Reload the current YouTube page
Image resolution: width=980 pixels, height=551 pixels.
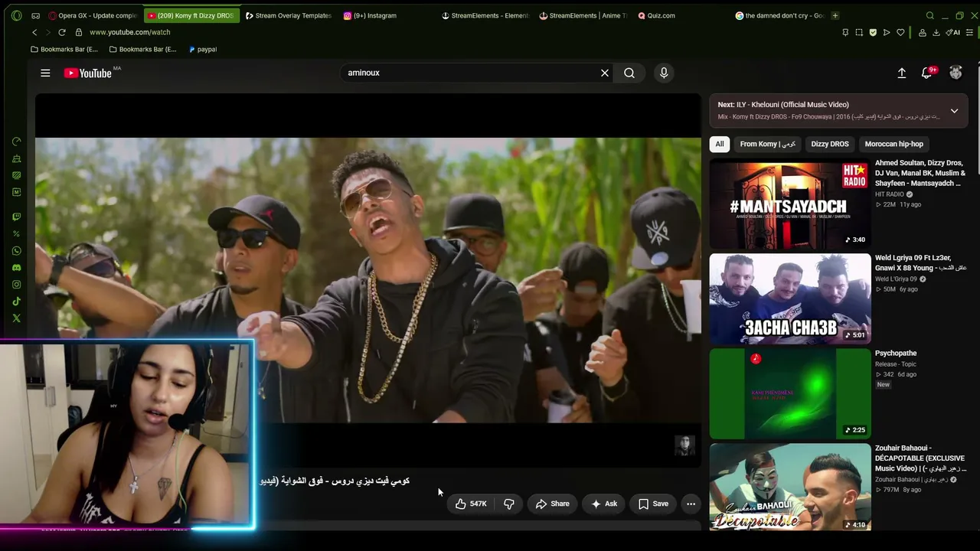tap(62, 32)
